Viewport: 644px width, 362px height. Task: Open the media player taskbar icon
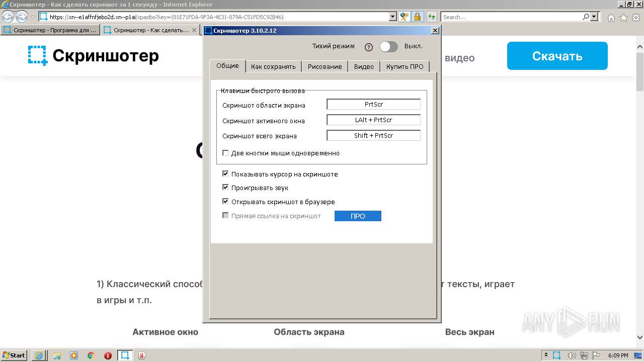[74, 355]
